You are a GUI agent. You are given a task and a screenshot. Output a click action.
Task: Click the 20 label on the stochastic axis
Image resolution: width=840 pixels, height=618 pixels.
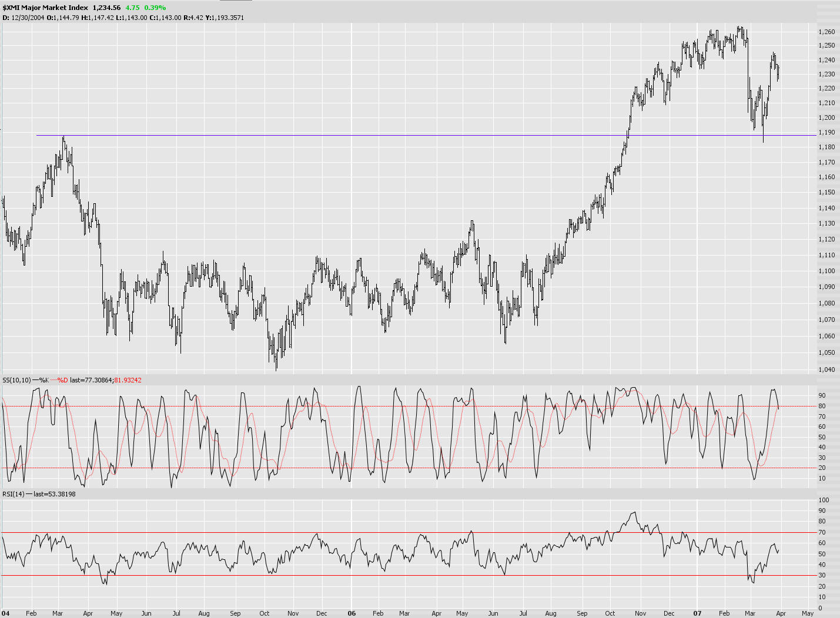pyautogui.click(x=822, y=468)
